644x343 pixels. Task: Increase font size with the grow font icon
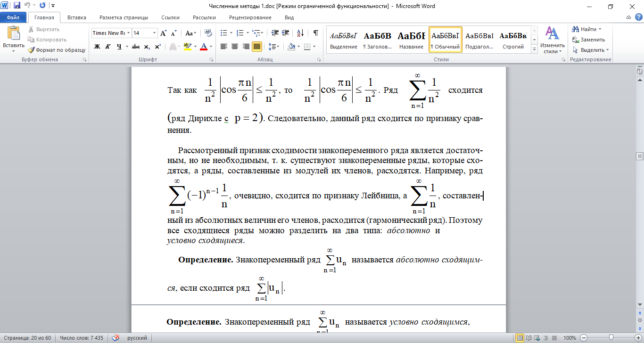coord(164,33)
